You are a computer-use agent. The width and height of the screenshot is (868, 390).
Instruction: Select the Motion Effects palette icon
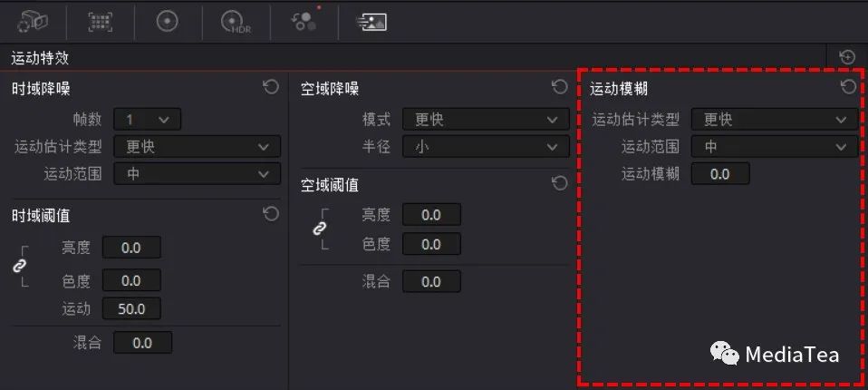point(371,22)
